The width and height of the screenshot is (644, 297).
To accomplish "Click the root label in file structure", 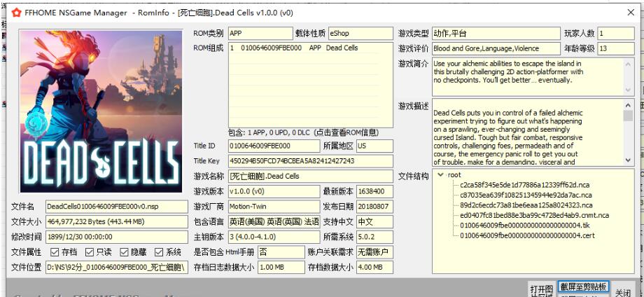I will pos(454,175).
